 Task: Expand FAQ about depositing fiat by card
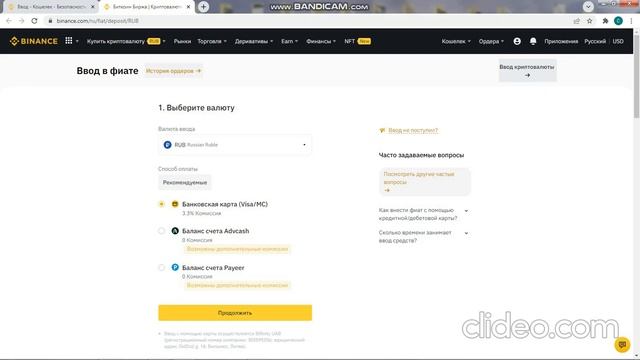click(x=423, y=214)
